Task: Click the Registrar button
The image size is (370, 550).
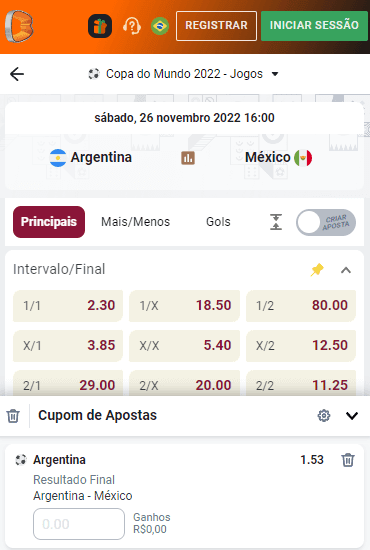Action: 216,26
